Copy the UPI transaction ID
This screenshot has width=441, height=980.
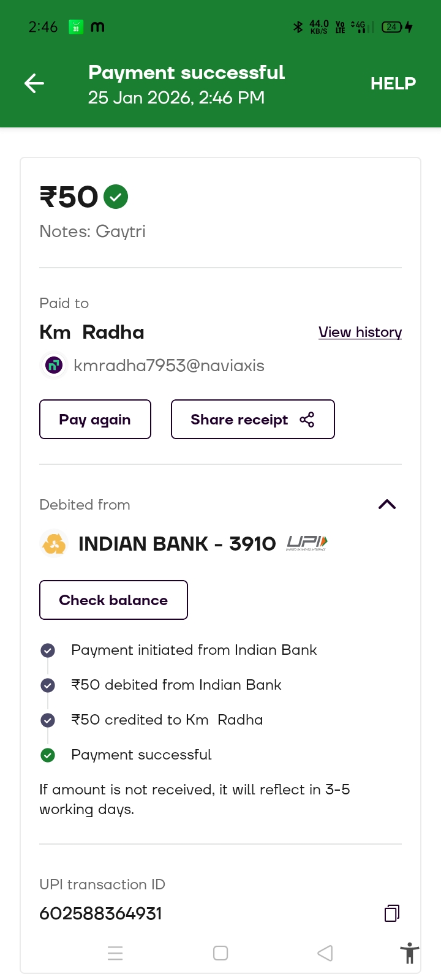click(392, 913)
